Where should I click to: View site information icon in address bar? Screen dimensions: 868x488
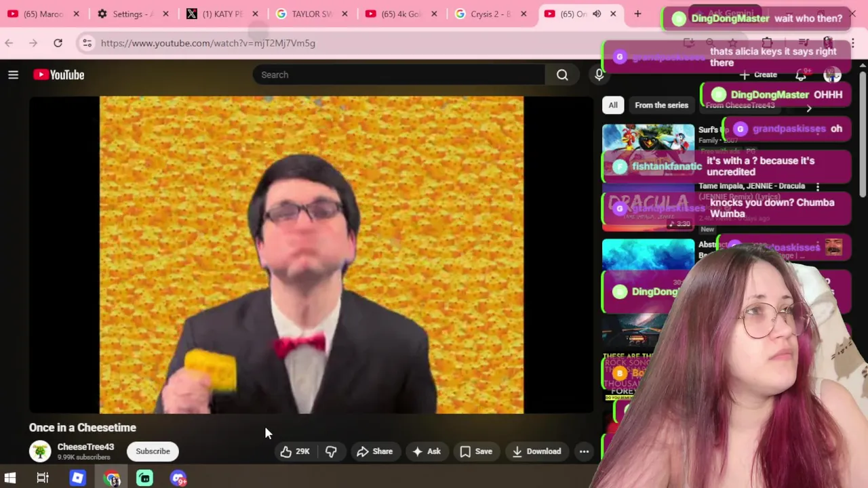[x=87, y=43]
